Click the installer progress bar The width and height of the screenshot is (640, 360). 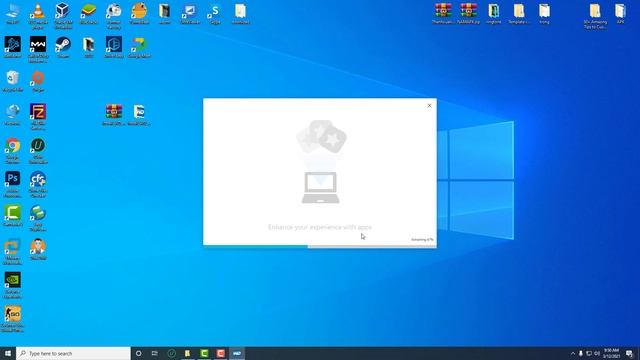(x=320, y=246)
